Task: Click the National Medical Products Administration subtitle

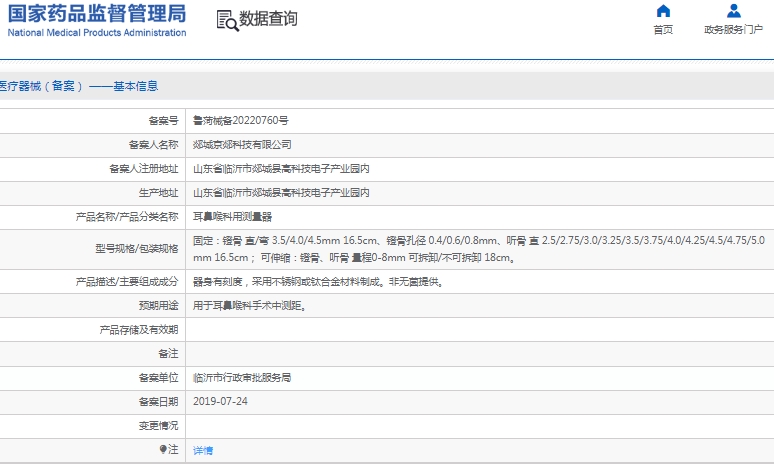Action: pos(97,33)
